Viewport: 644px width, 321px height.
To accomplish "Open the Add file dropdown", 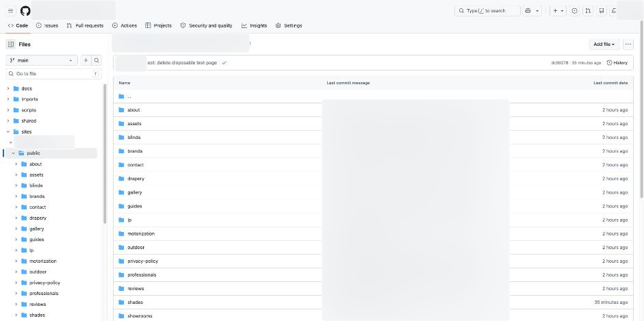I will click(604, 44).
